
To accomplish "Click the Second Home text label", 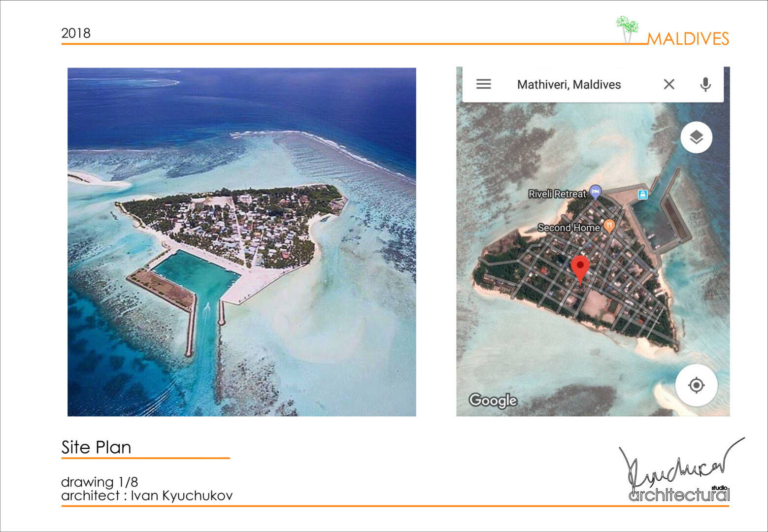I will [x=568, y=228].
